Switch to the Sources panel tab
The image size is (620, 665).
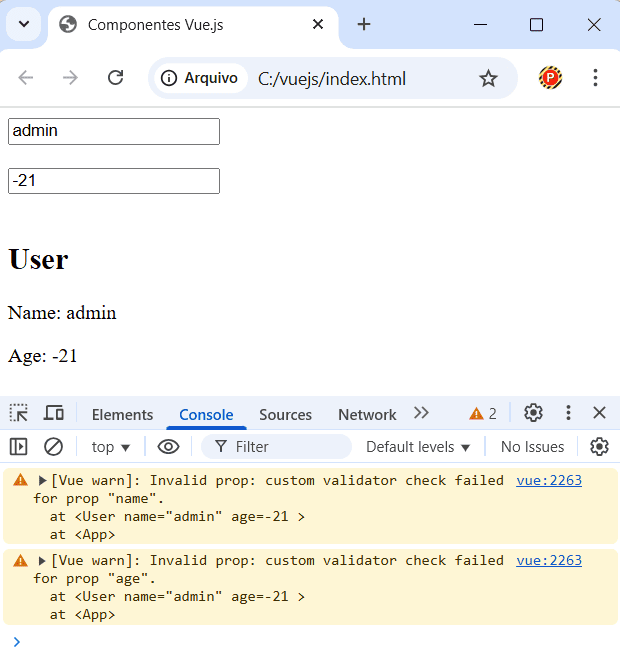pyautogui.click(x=285, y=414)
